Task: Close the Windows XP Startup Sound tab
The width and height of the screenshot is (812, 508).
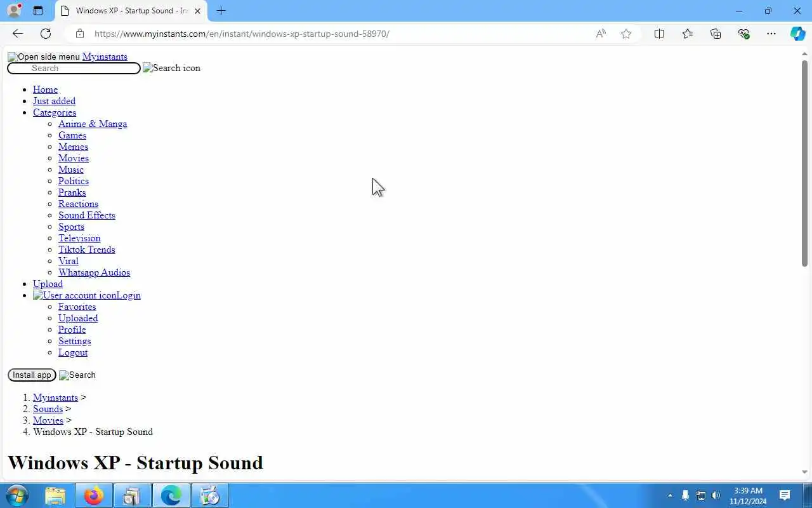Action: click(197, 11)
